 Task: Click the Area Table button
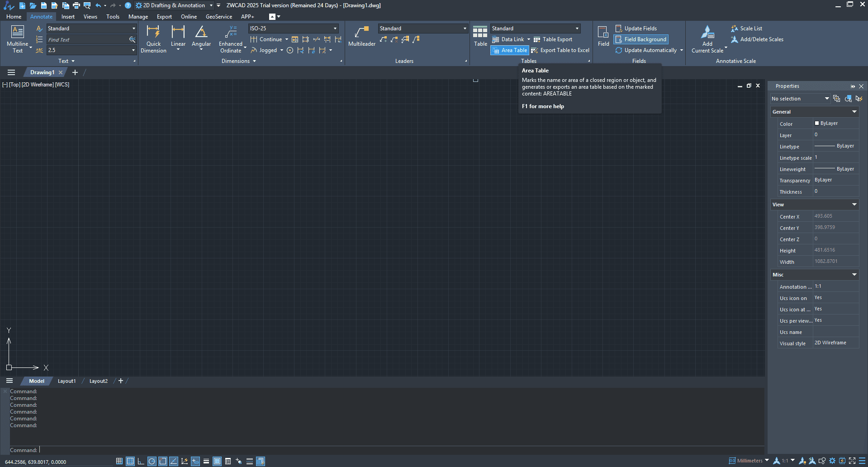509,50
